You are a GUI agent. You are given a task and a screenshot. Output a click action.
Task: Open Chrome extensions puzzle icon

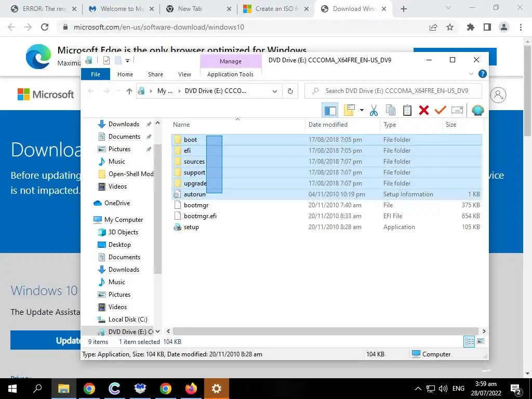point(470,27)
